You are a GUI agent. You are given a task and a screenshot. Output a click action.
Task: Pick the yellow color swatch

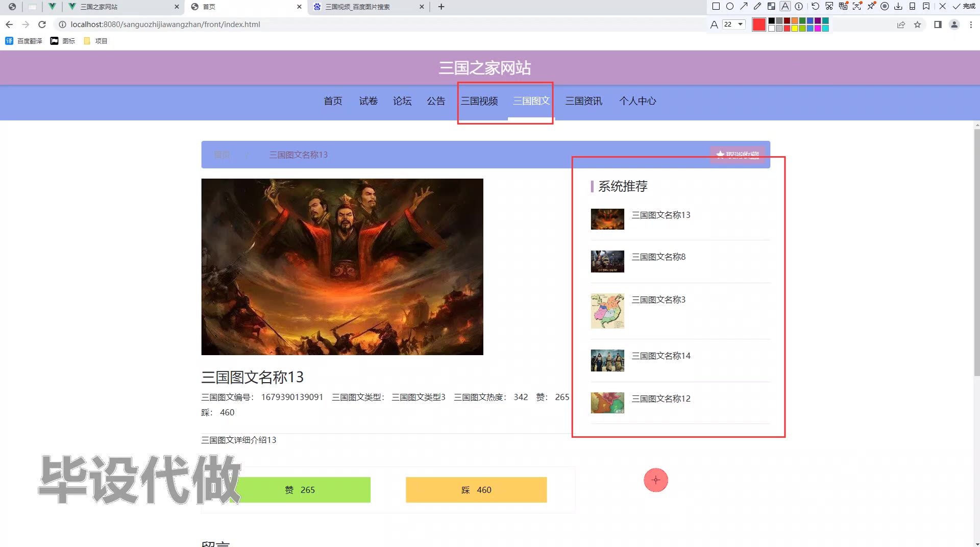click(x=795, y=29)
